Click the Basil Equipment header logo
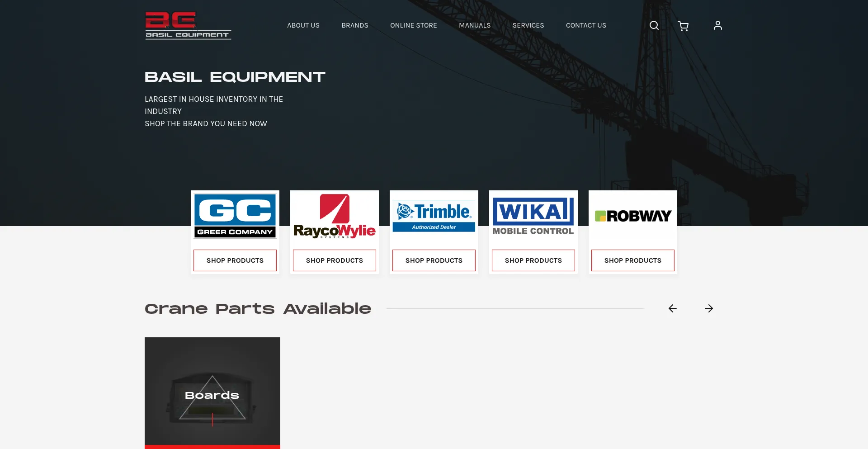Image resolution: width=868 pixels, height=449 pixels. click(x=188, y=25)
